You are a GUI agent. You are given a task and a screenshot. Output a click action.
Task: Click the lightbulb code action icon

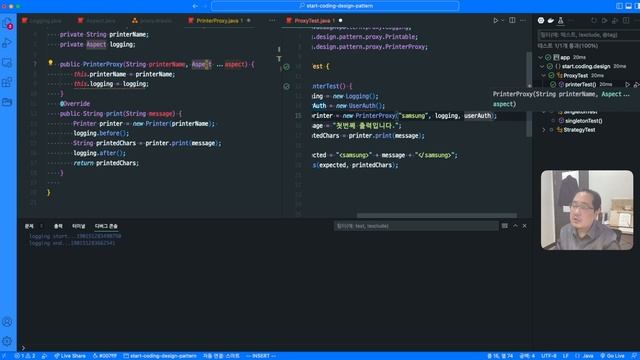50,63
